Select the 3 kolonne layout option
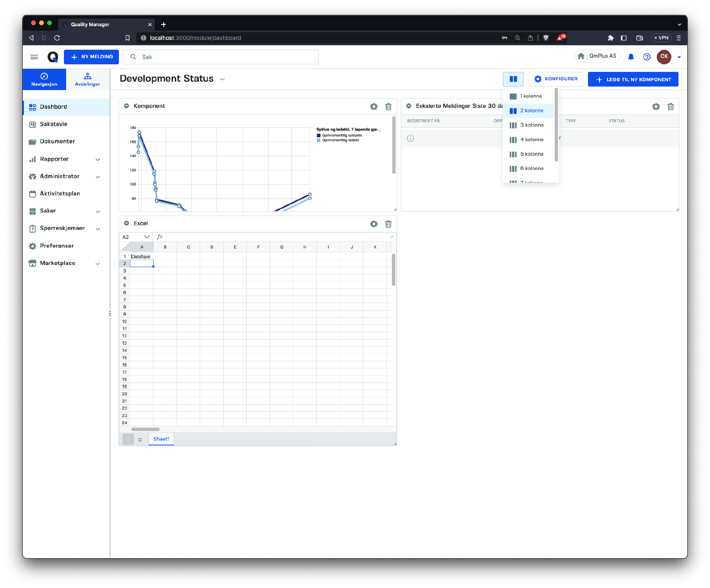The width and height of the screenshot is (710, 588). 531,125
